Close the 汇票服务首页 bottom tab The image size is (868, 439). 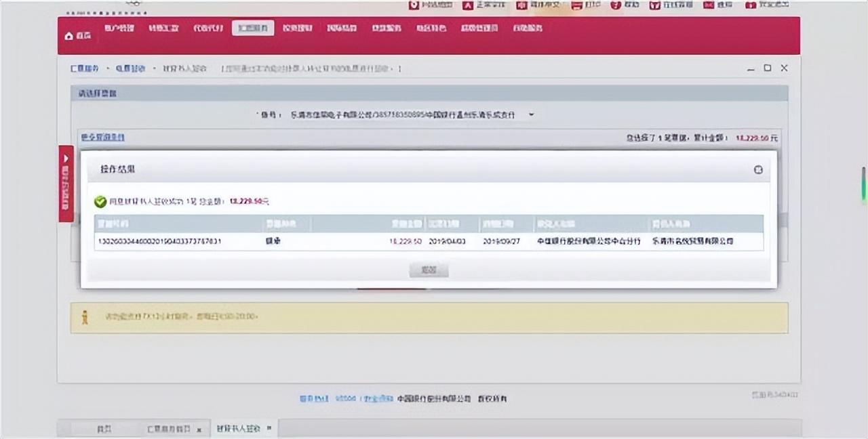(199, 430)
